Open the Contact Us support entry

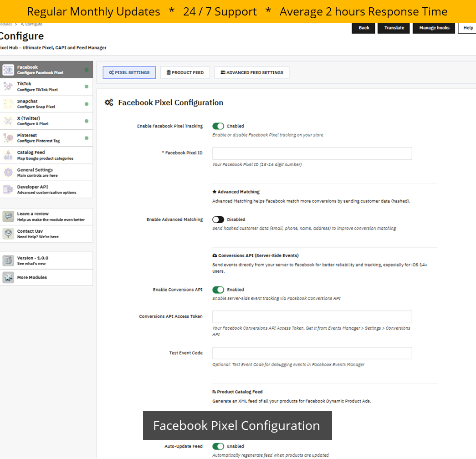[46, 234]
